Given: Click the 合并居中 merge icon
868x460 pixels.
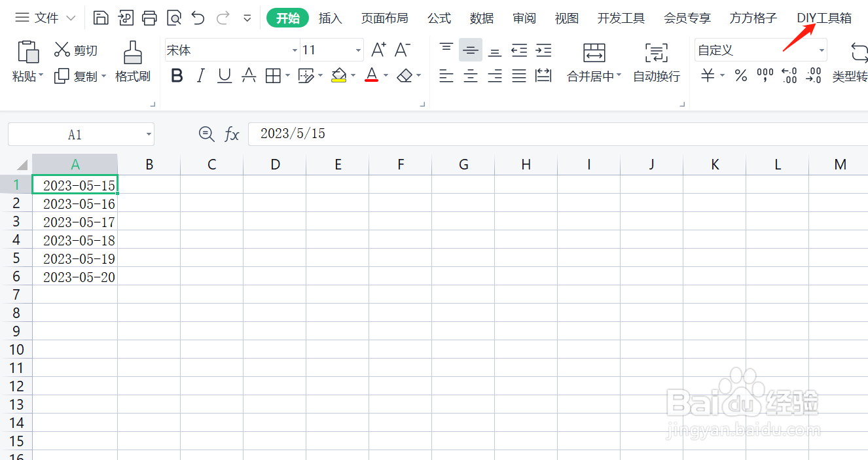Looking at the screenshot, I should [x=594, y=52].
